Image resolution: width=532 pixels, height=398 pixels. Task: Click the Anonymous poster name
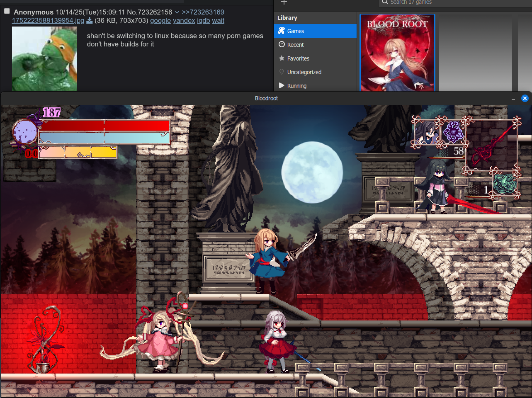coord(34,12)
